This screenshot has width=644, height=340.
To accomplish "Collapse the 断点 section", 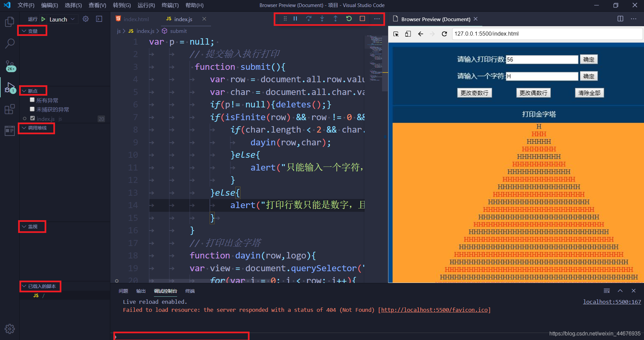I will point(33,91).
